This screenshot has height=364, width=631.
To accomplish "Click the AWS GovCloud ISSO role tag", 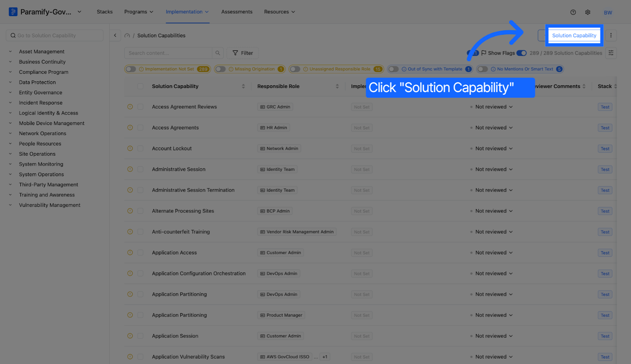I will coord(285,357).
